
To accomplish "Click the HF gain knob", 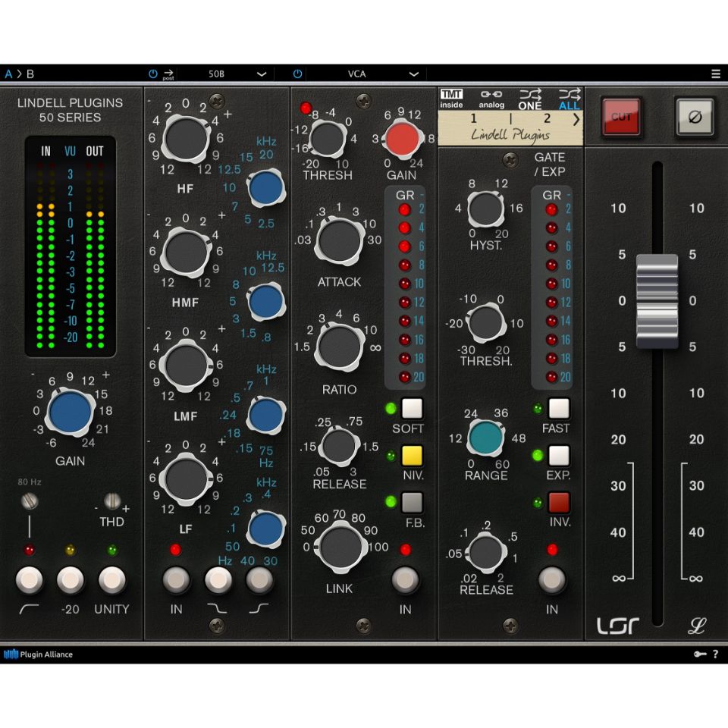I will (186, 139).
